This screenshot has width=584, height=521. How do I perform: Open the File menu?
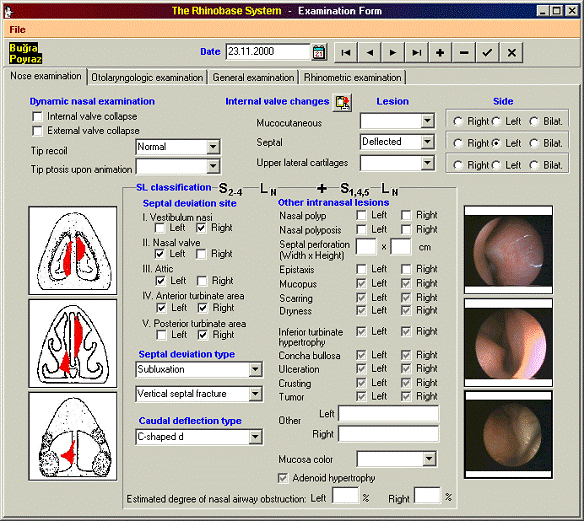(x=18, y=30)
